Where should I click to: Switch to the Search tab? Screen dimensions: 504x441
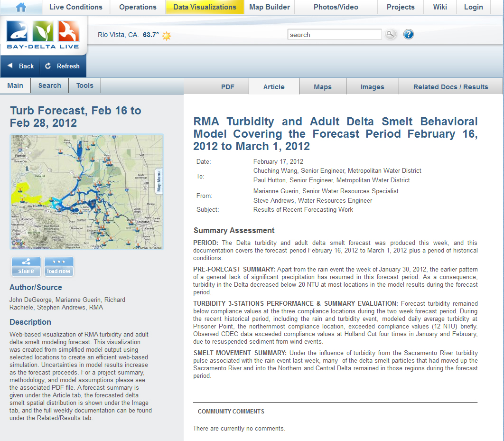tap(49, 85)
